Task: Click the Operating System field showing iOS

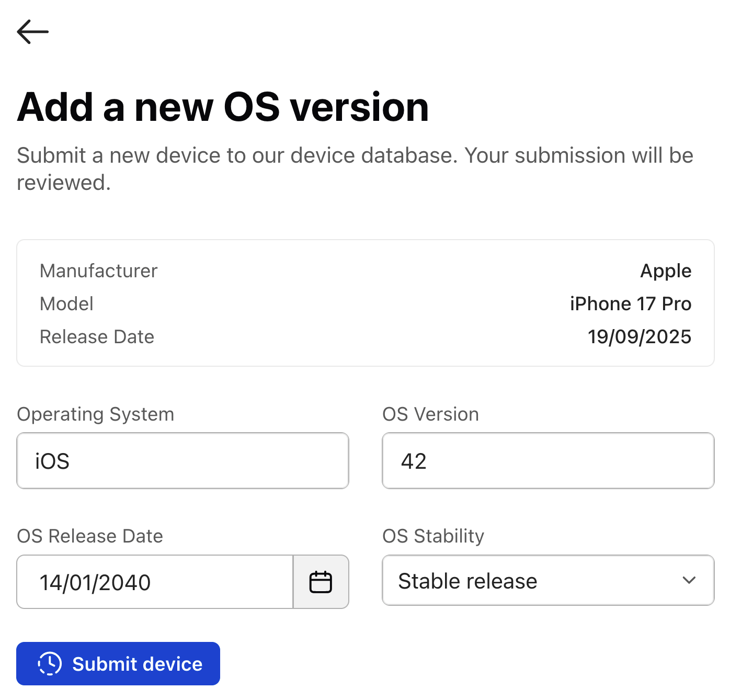Action: [182, 460]
